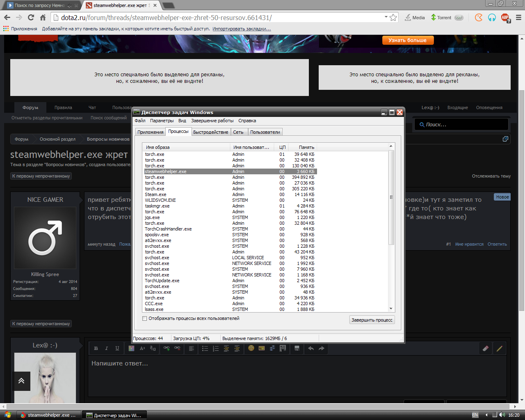Open the text color picker in editor
This screenshot has height=420, width=525.
click(131, 348)
